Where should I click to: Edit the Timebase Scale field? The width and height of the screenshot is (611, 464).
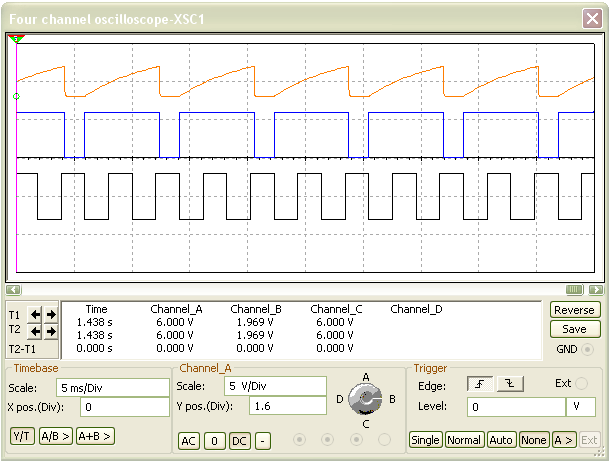point(113,388)
